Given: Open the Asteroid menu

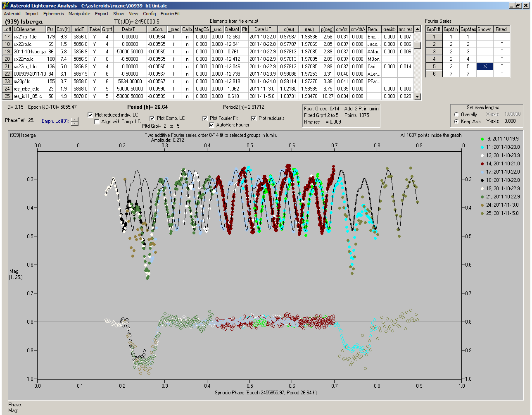Looking at the screenshot, I should [12, 14].
